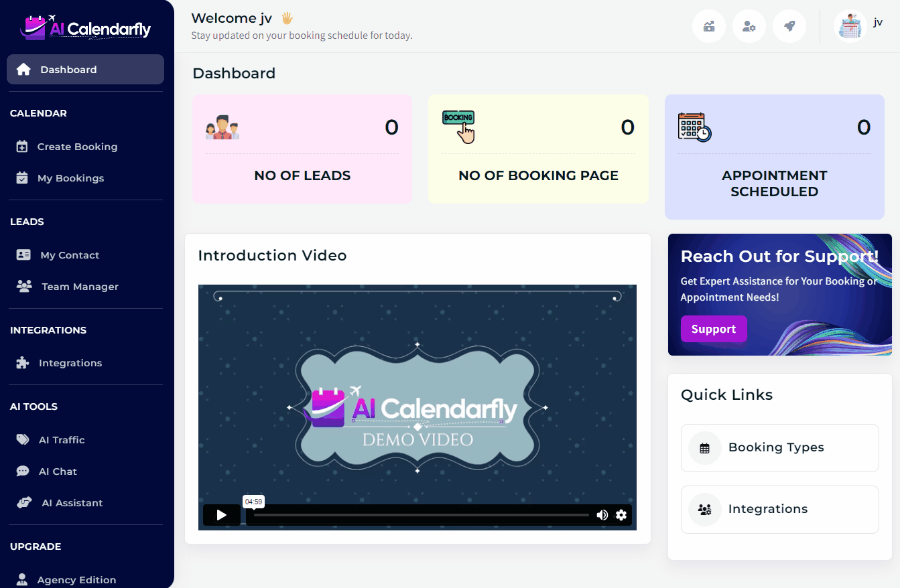Seek on the video progress bar
The image size is (900, 588).
[x=422, y=515]
